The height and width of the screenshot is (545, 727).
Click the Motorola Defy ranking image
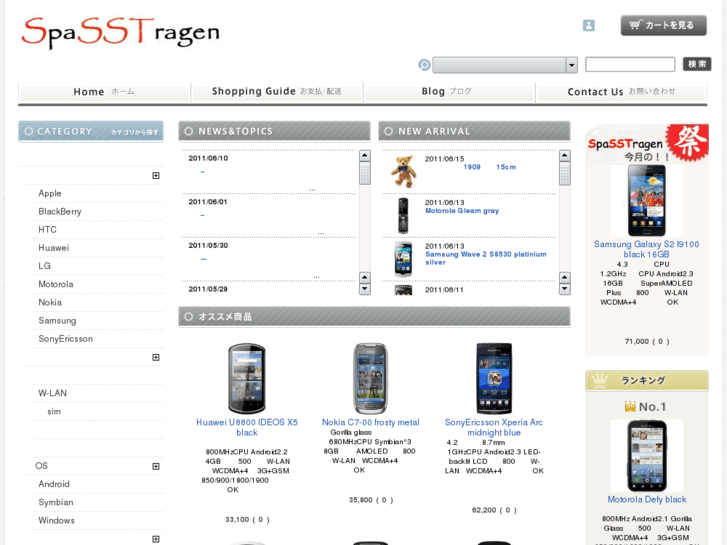[x=646, y=456]
